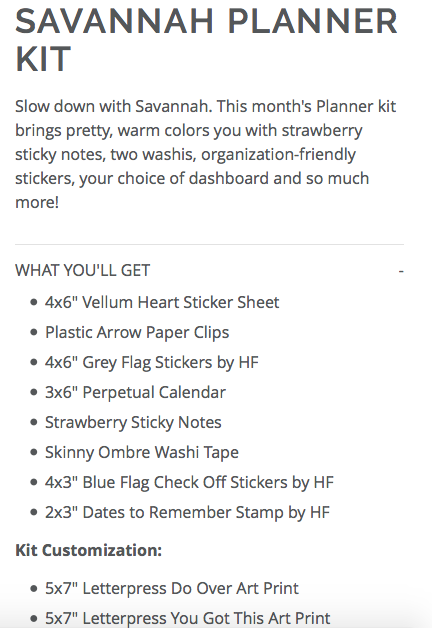The height and width of the screenshot is (628, 432).
Task: Click the WHAT YOU'LL GET label
Action: 82,271
